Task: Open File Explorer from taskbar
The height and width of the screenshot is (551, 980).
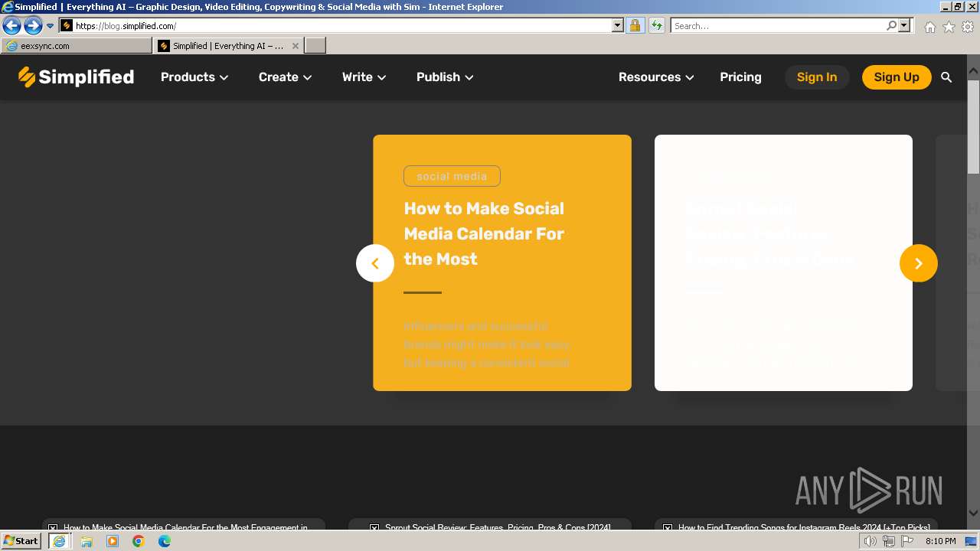Action: pyautogui.click(x=87, y=541)
